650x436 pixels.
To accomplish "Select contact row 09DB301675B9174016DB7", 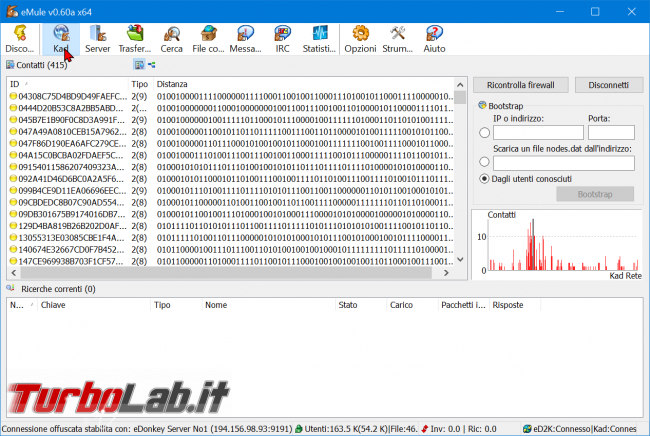I will [230, 214].
